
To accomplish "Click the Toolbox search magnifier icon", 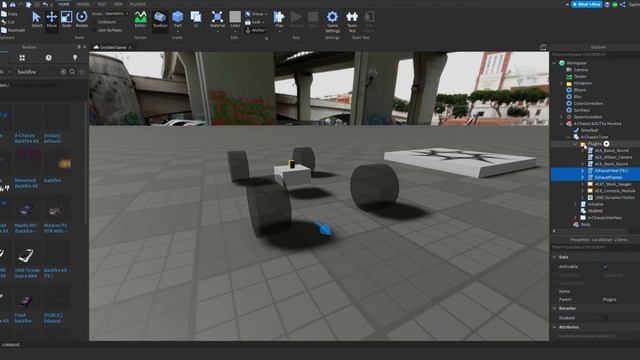I will coord(72,72).
